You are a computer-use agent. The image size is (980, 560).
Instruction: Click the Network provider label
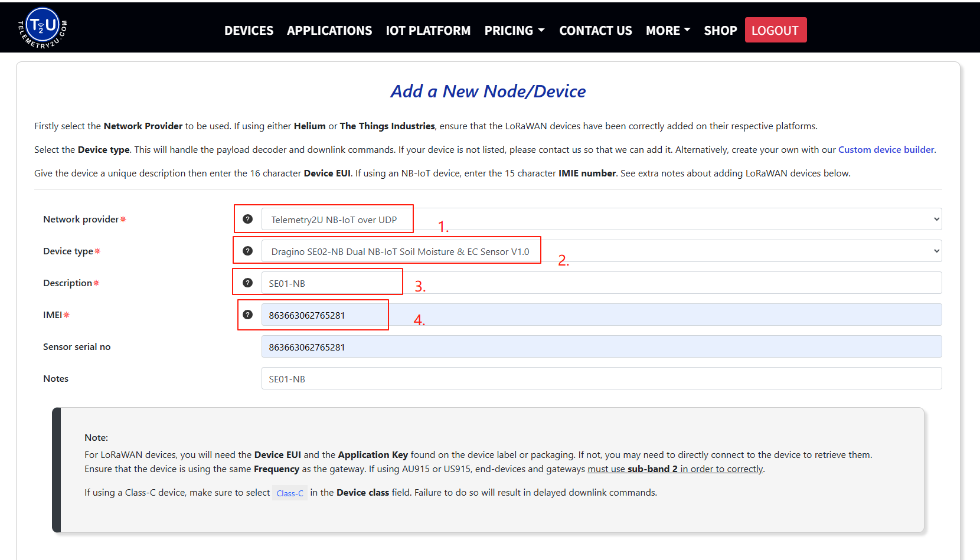click(81, 220)
